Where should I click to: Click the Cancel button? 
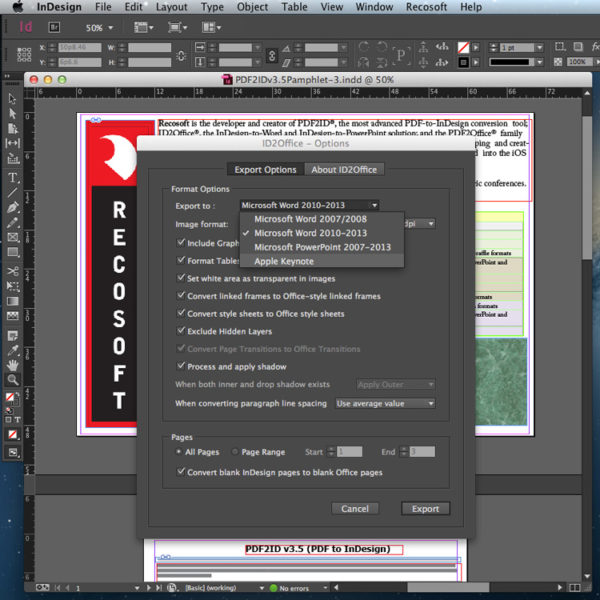pos(355,508)
